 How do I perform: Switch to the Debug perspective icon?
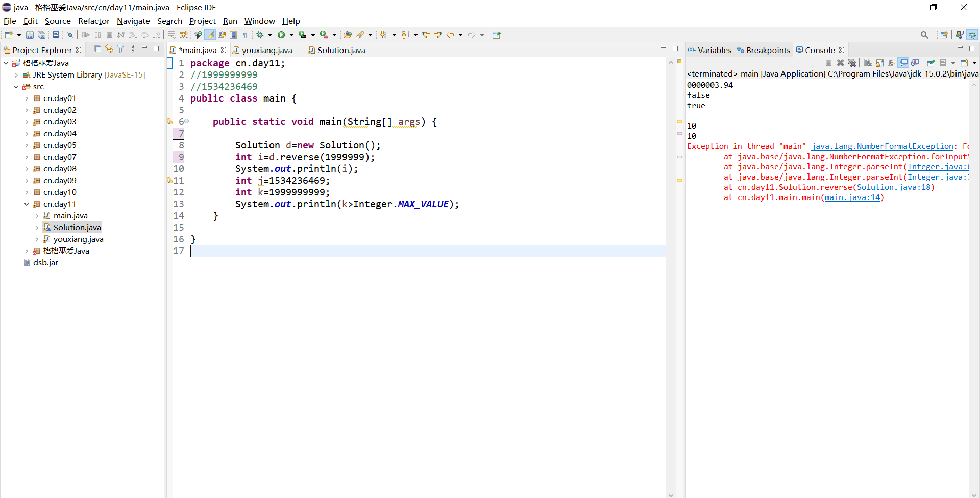click(973, 35)
